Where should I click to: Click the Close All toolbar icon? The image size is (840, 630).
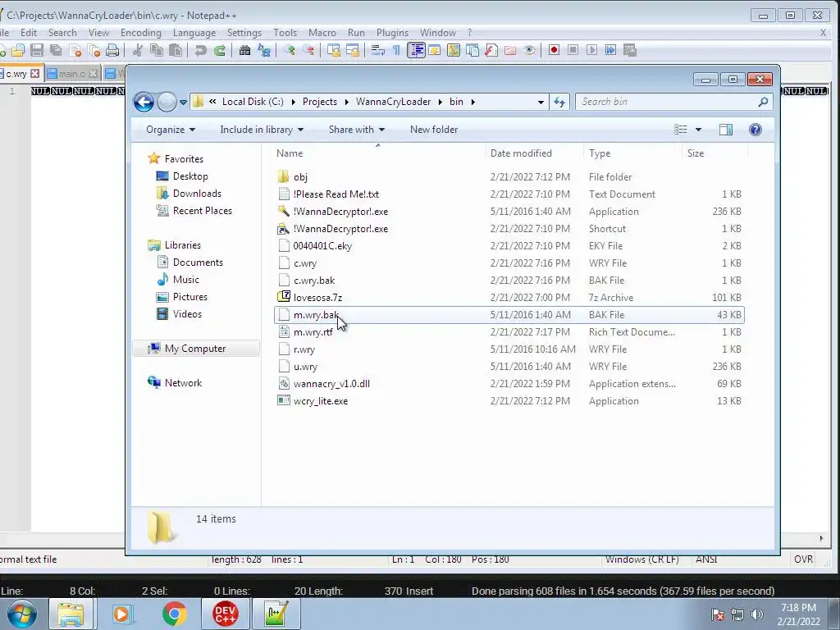coord(94,50)
